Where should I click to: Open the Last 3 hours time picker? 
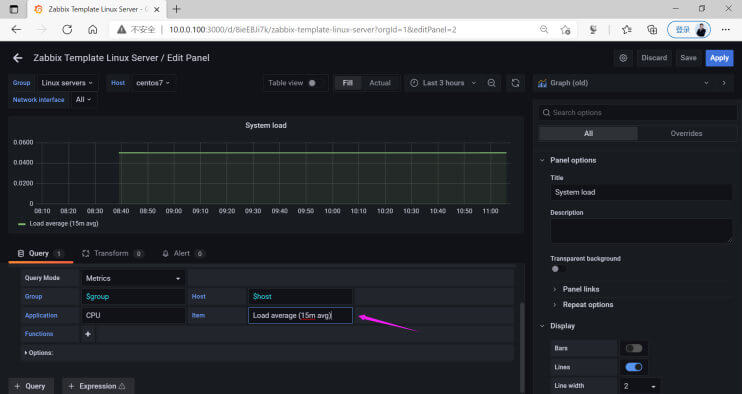(443, 83)
